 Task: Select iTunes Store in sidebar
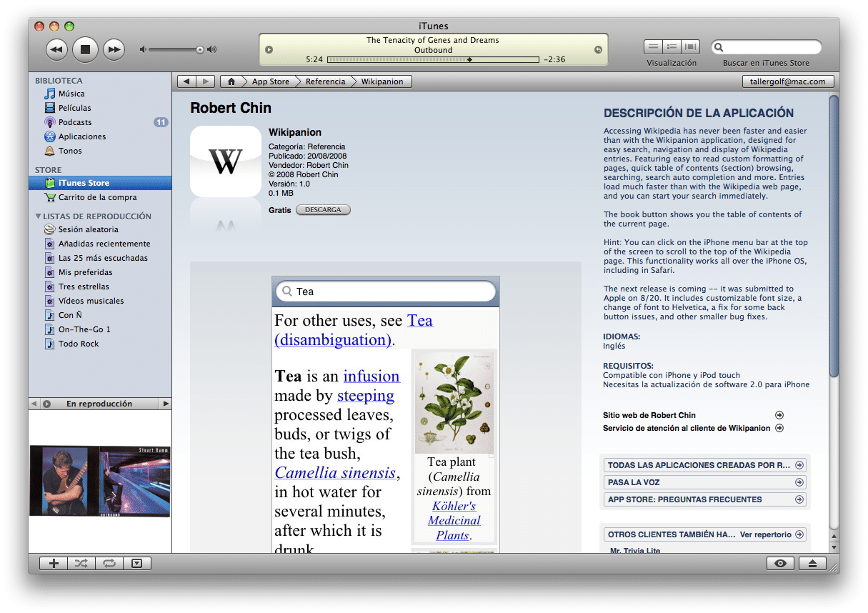click(x=100, y=183)
